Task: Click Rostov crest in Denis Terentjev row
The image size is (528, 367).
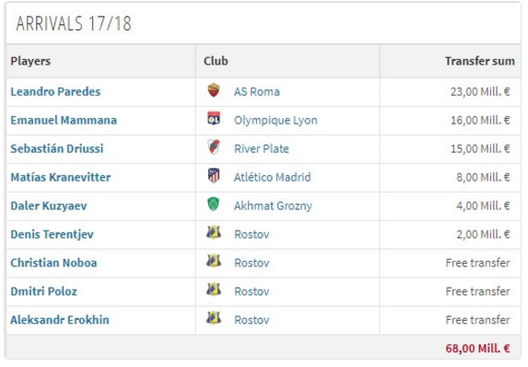Action: coord(213,232)
